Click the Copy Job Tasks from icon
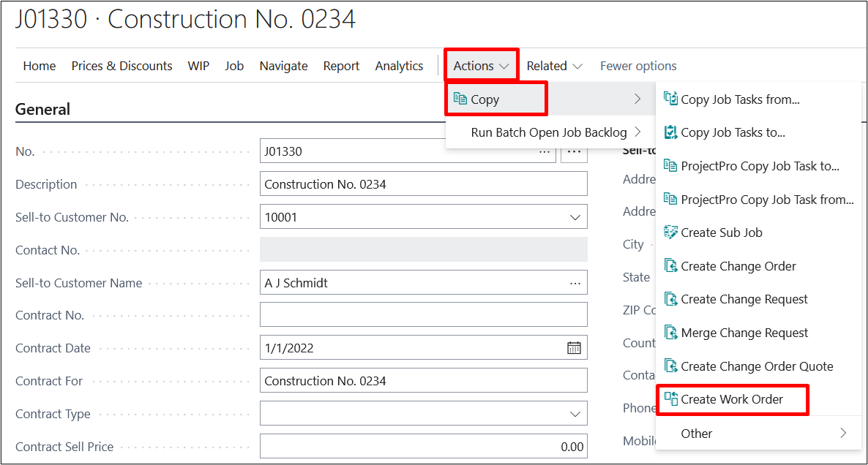Screen dimensions: 868x465 [670, 99]
